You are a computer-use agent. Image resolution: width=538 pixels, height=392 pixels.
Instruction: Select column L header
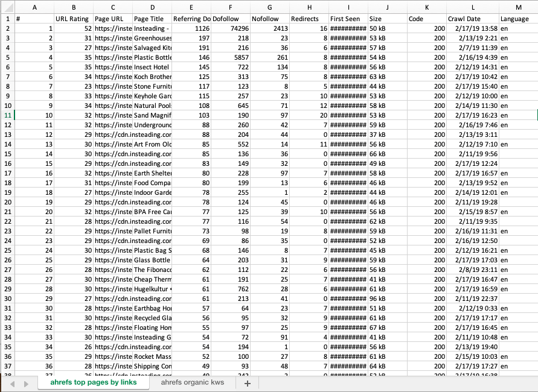coord(472,7)
